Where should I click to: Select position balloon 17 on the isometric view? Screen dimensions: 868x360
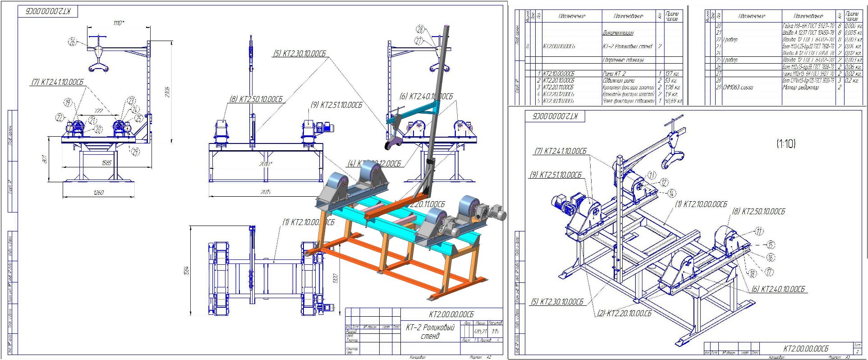point(769,272)
